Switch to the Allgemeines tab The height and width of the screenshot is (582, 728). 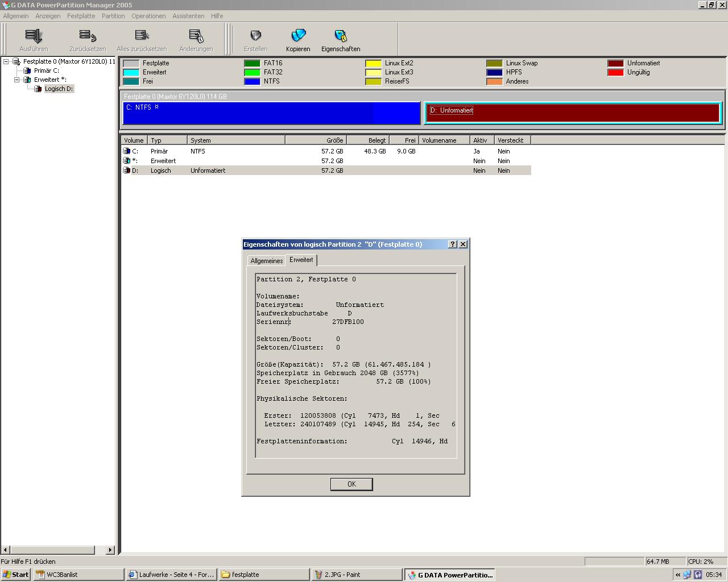pyautogui.click(x=267, y=261)
